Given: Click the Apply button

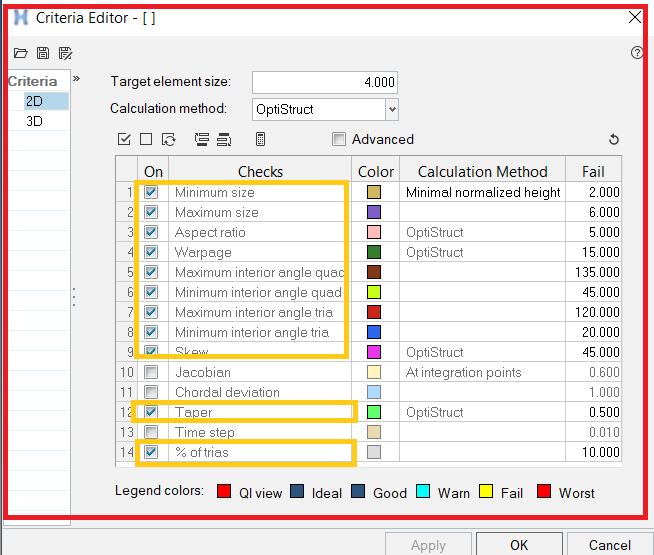Looking at the screenshot, I should coord(428,545).
